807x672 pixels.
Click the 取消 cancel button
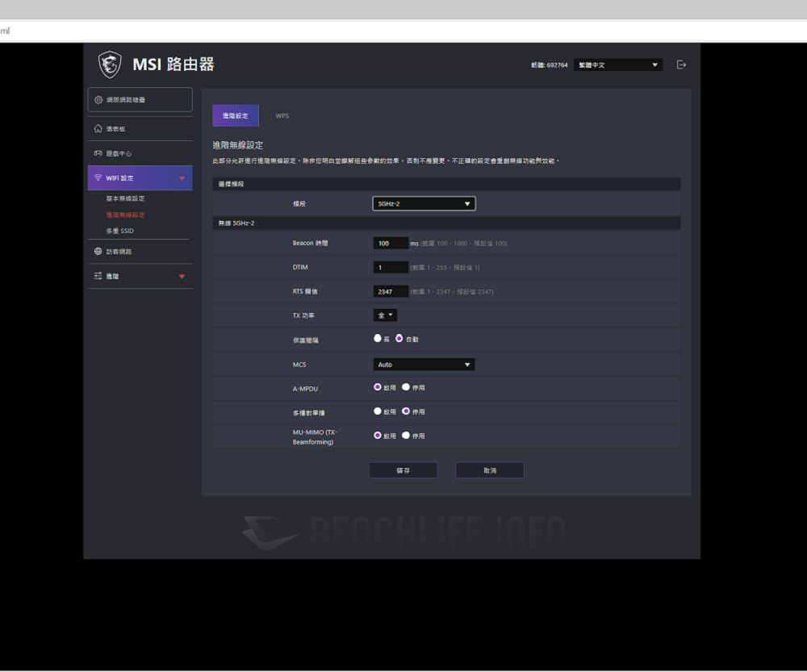click(x=489, y=470)
